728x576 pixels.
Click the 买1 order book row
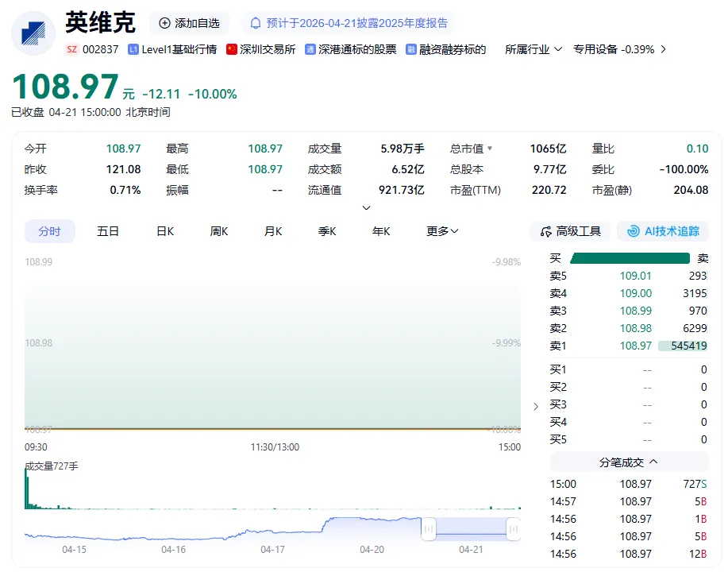(x=628, y=369)
